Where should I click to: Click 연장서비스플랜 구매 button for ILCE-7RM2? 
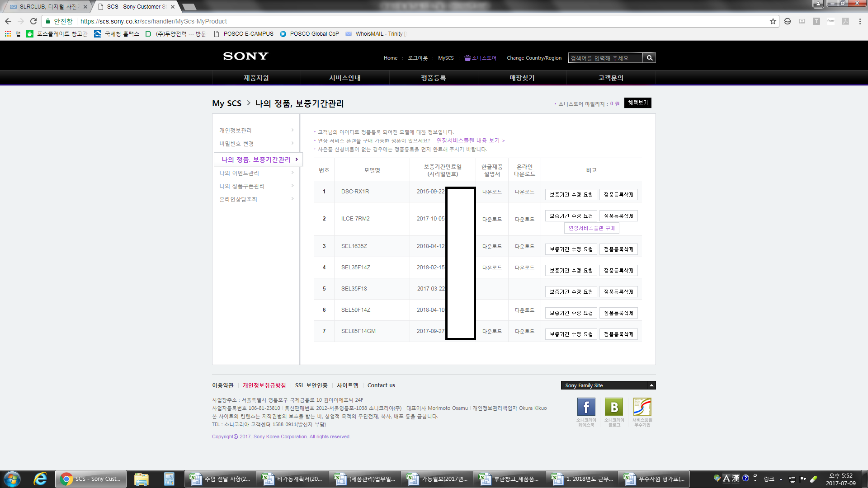pyautogui.click(x=591, y=228)
